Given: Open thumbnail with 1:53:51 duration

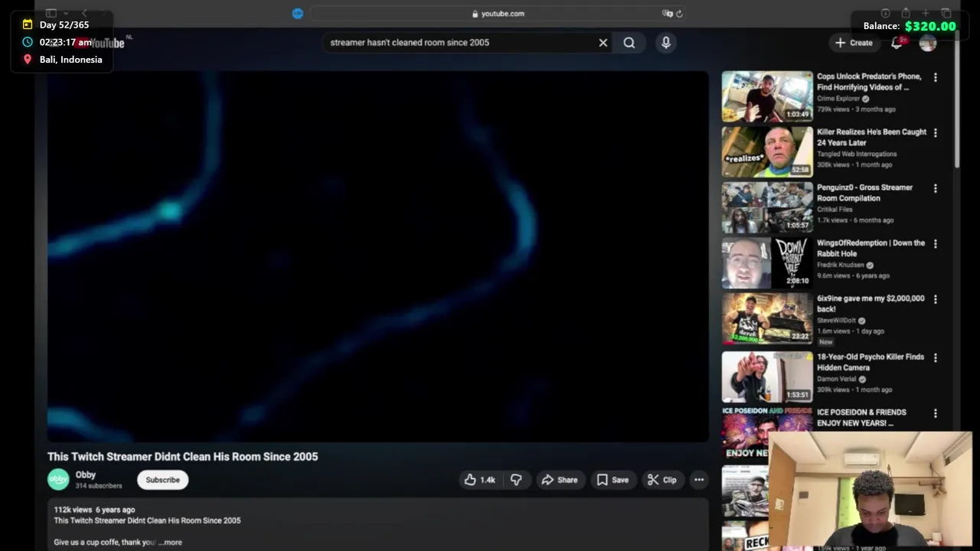Looking at the screenshot, I should pyautogui.click(x=767, y=377).
